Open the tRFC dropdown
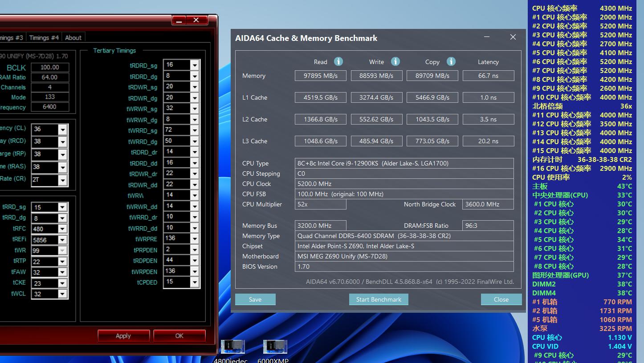 tap(62, 230)
